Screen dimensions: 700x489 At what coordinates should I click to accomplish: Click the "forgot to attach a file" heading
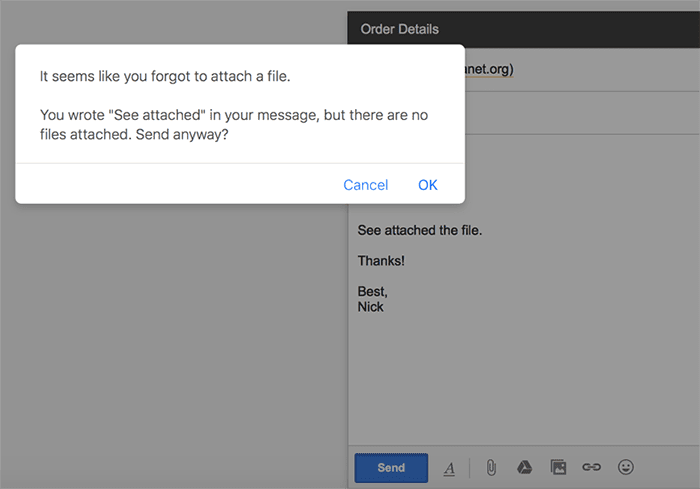(165, 76)
